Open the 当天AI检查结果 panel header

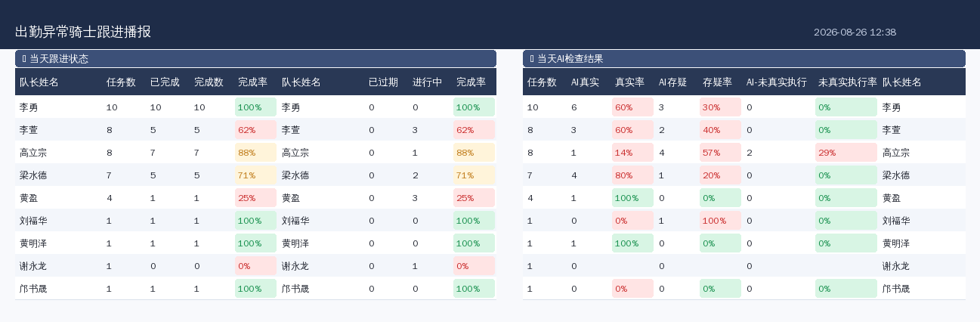click(744, 59)
